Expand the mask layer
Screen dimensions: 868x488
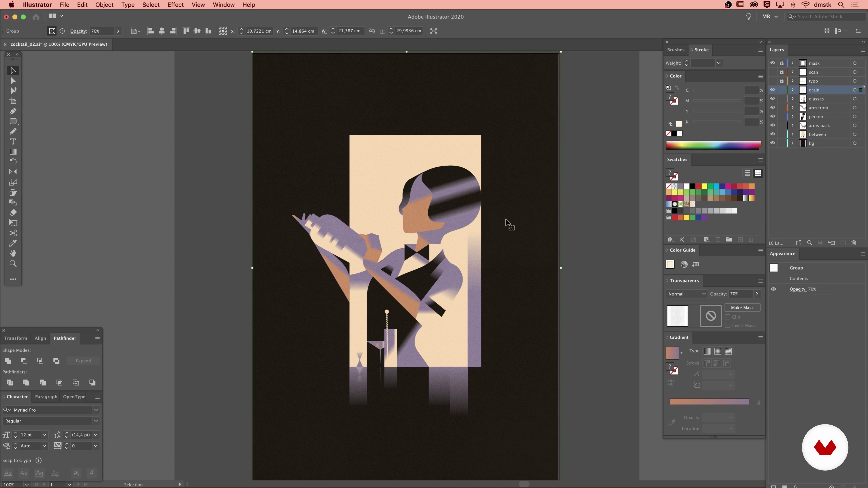point(793,63)
